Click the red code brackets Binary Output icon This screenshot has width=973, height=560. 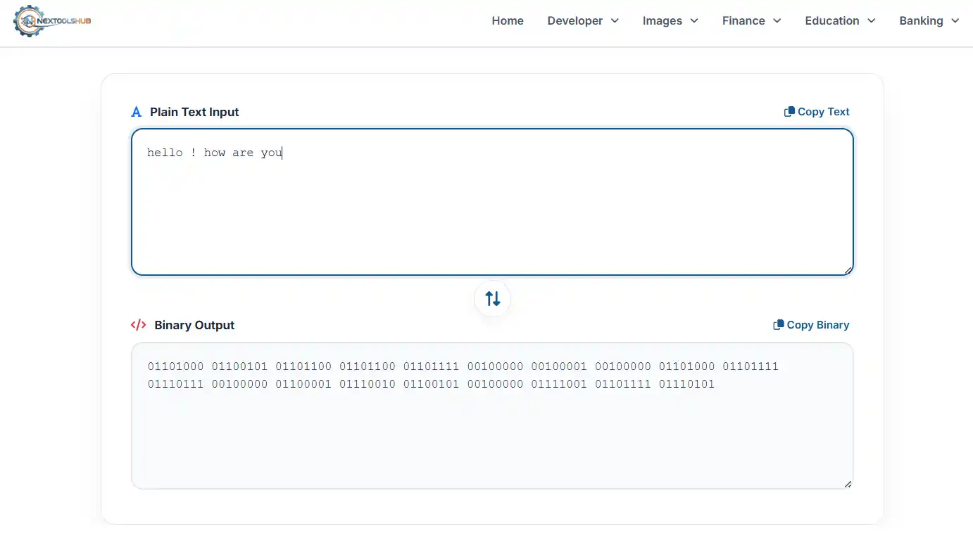[x=139, y=324]
